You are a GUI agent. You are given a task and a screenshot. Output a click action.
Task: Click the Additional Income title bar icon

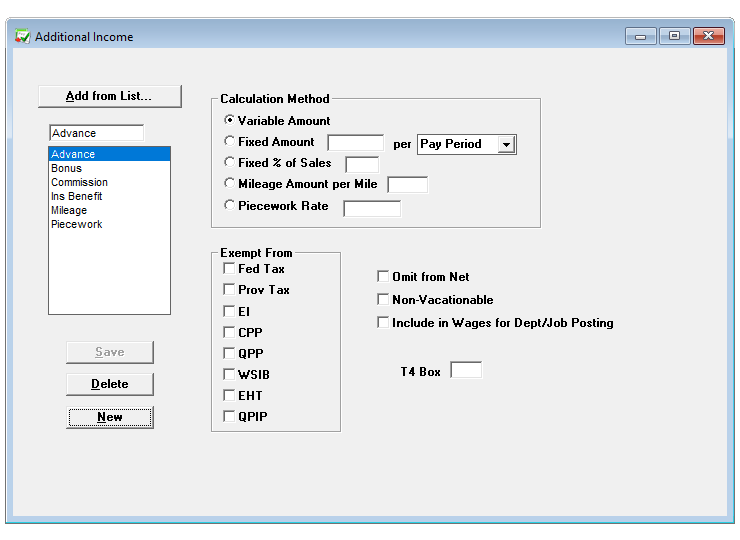(22, 37)
